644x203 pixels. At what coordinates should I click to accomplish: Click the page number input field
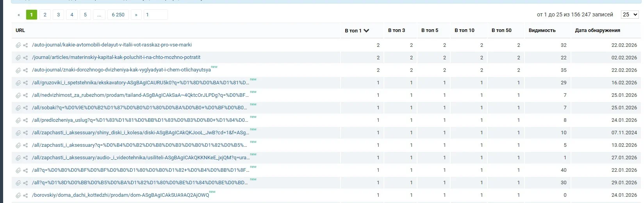155,15
